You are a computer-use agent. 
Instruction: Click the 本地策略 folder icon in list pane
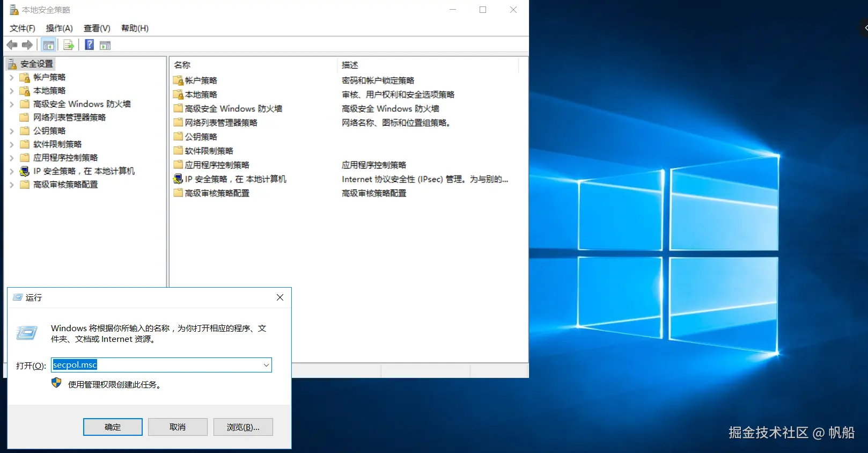178,94
